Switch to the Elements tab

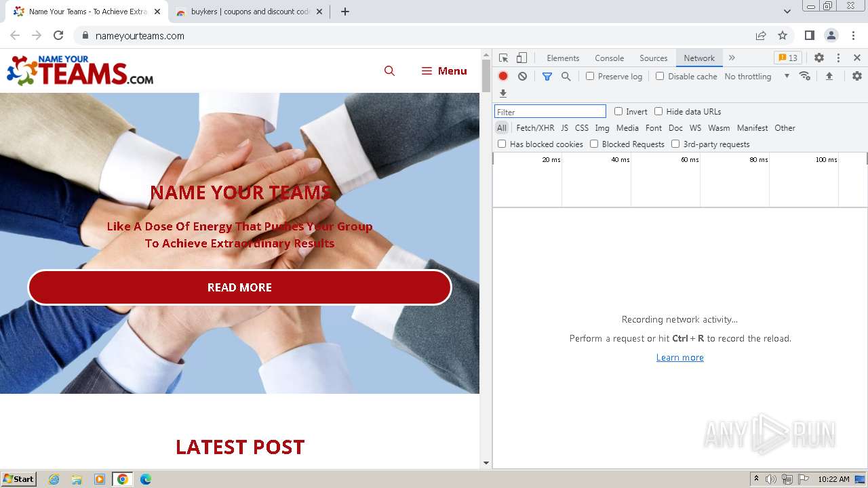[x=563, y=58]
